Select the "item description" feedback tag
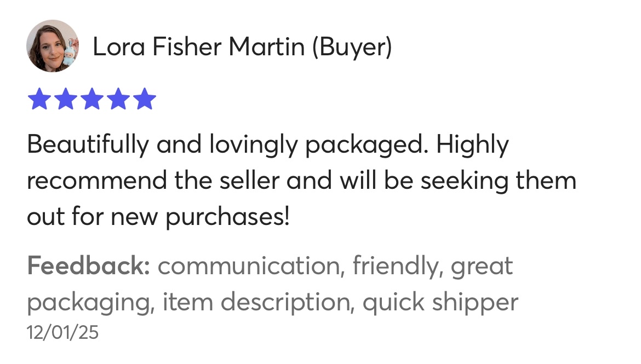This screenshot has height=364, width=641. [257, 302]
